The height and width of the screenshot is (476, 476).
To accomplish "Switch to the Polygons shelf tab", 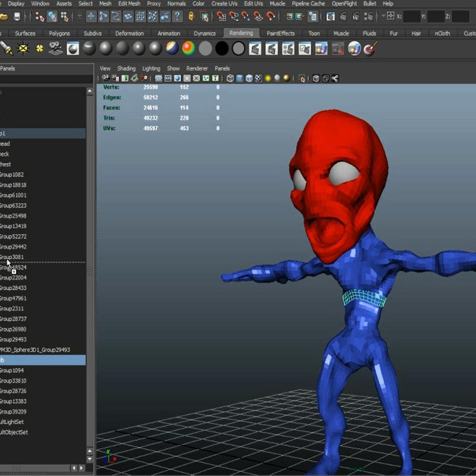I will coord(59,33).
